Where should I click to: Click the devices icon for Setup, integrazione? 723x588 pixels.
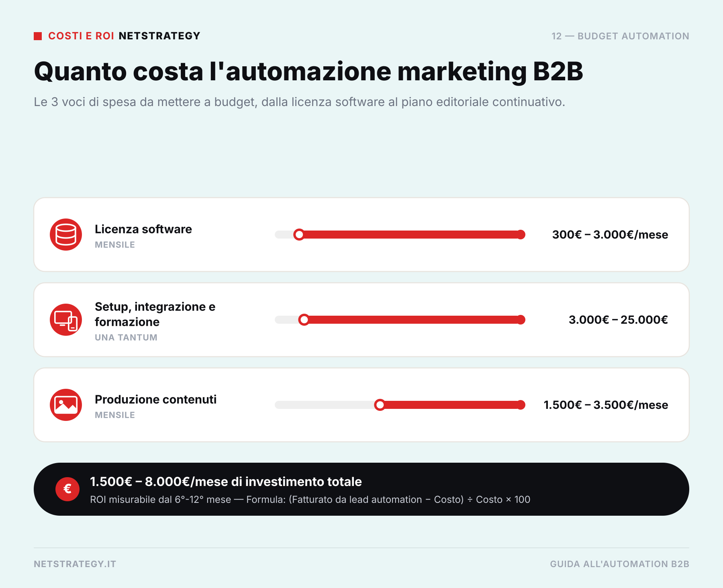click(x=66, y=320)
